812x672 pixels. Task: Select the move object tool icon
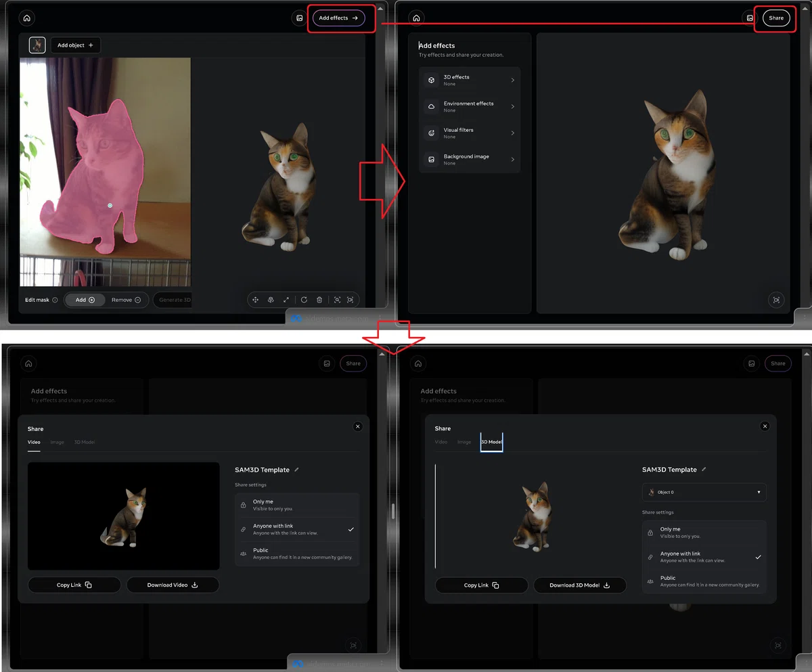pos(256,300)
